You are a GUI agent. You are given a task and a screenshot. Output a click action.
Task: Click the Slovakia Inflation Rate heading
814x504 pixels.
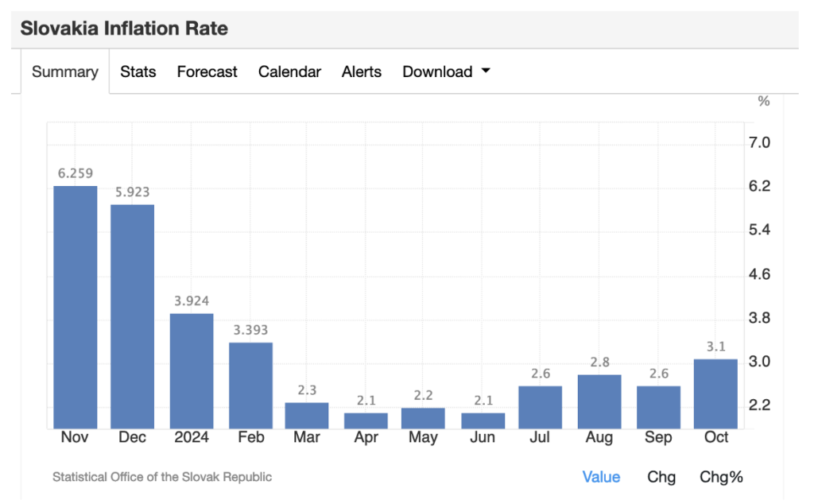click(x=124, y=29)
